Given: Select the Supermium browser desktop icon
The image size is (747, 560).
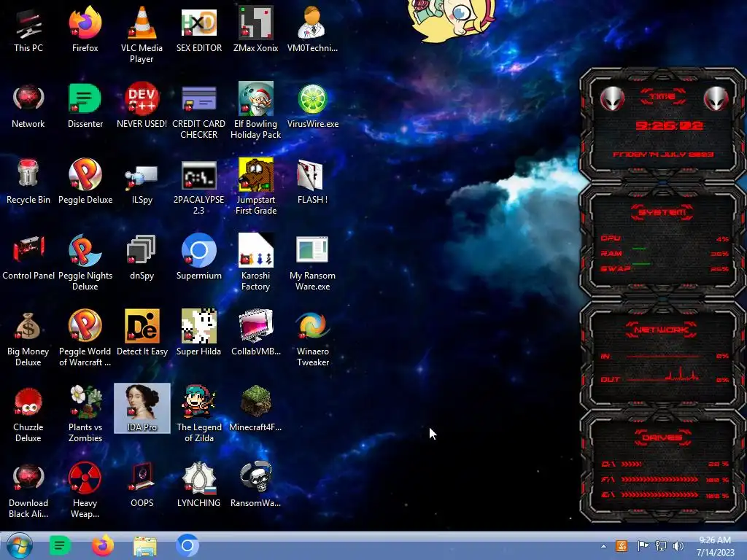Looking at the screenshot, I should click(x=198, y=257).
